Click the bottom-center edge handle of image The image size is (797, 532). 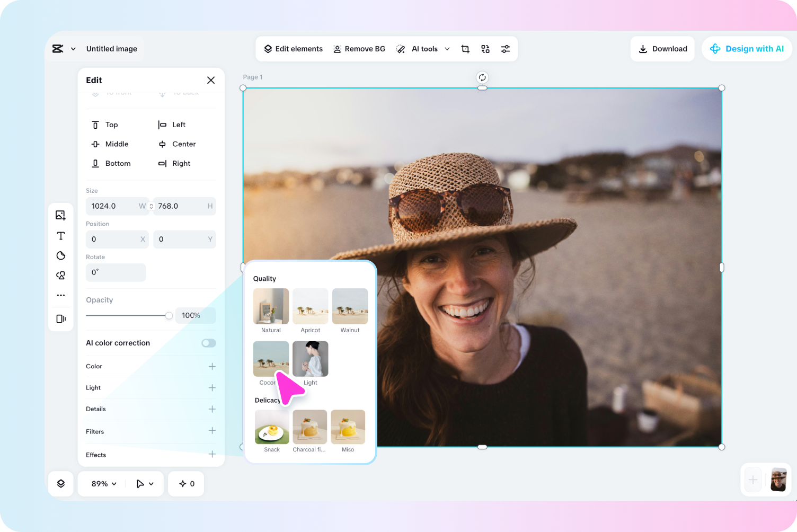482,447
